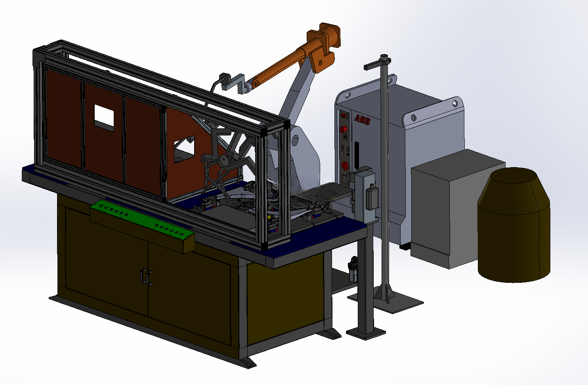Pick the air filter unit under the table
The image size is (588, 385).
(x=353, y=269)
